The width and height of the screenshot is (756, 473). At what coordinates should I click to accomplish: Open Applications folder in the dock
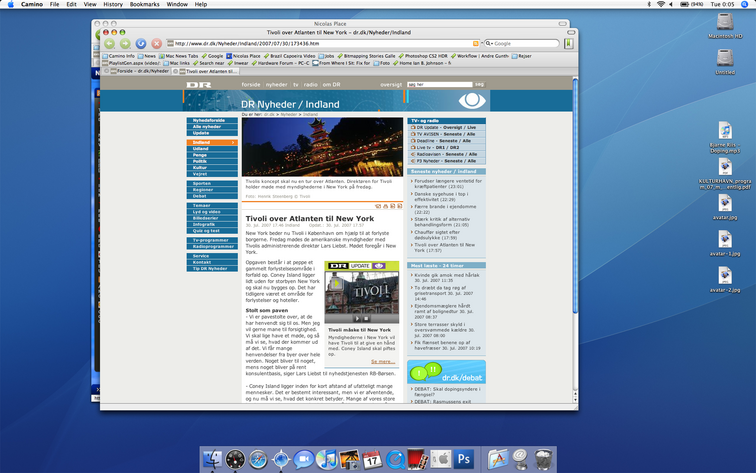498,459
